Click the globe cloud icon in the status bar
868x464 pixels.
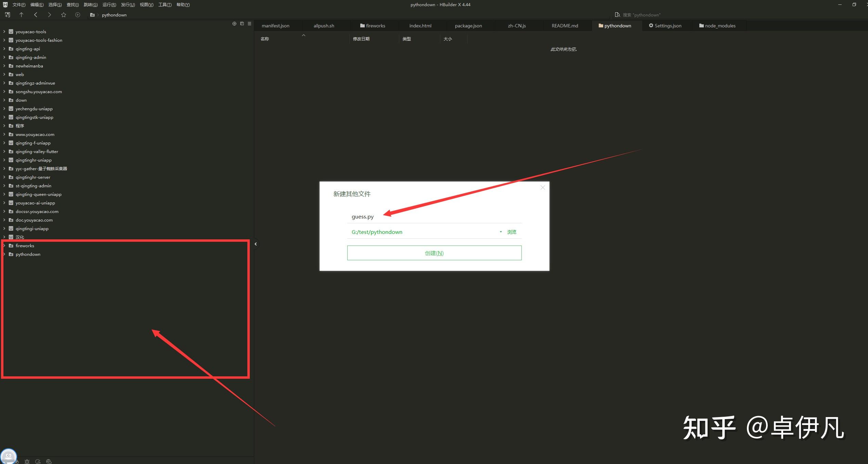(49, 461)
